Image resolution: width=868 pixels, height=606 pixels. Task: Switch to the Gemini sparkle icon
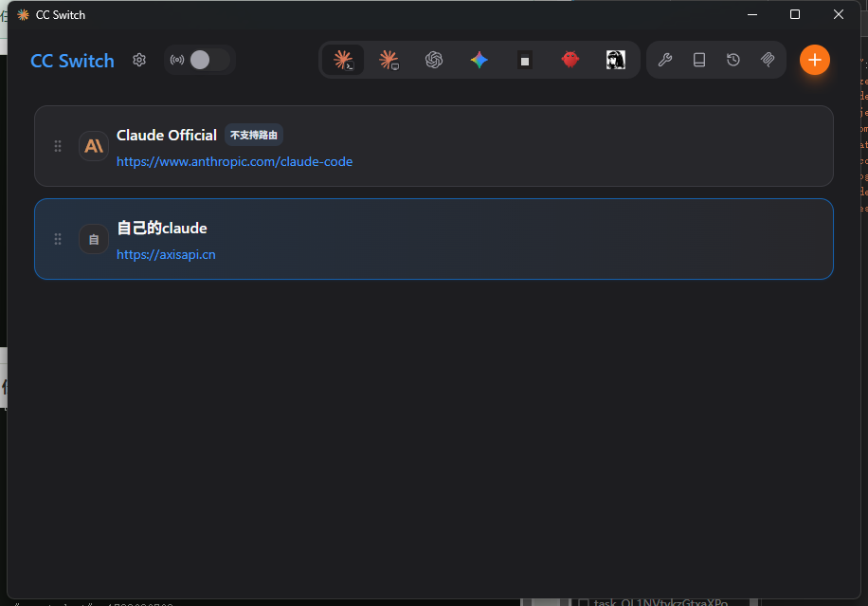479,60
